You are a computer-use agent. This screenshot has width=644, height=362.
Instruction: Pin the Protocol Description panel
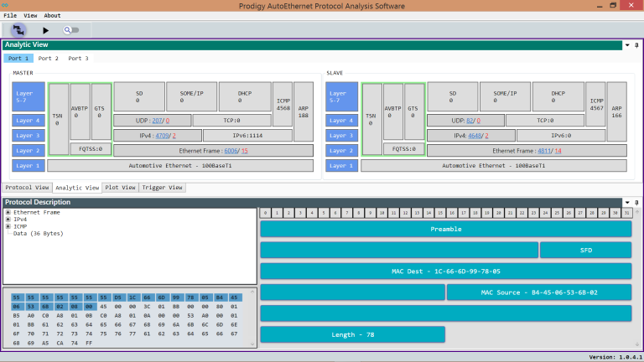636,202
